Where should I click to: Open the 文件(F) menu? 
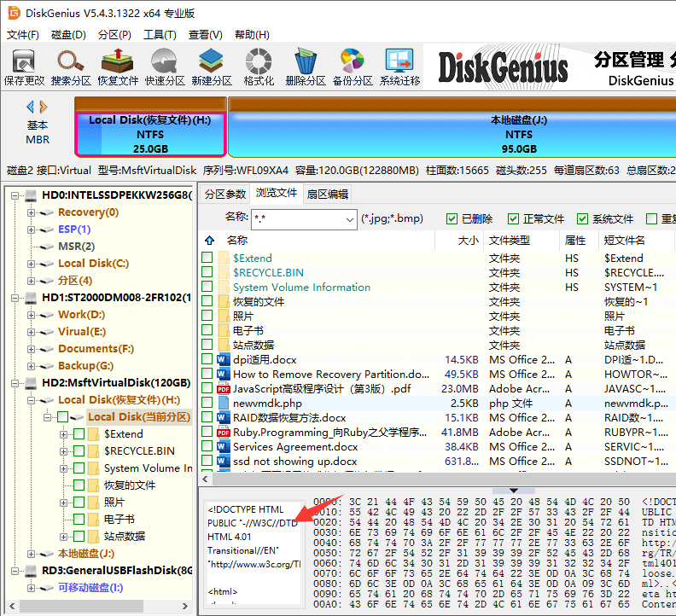pyautogui.click(x=22, y=34)
